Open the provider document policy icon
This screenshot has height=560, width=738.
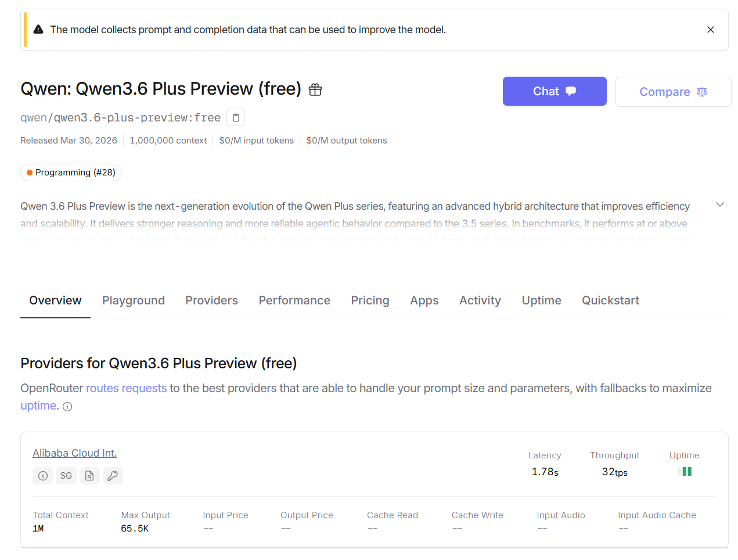(89, 476)
